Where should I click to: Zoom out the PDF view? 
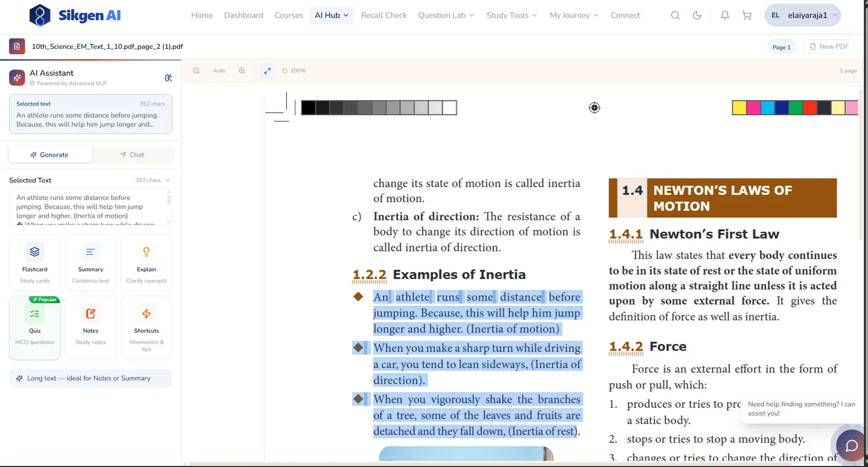click(x=197, y=71)
